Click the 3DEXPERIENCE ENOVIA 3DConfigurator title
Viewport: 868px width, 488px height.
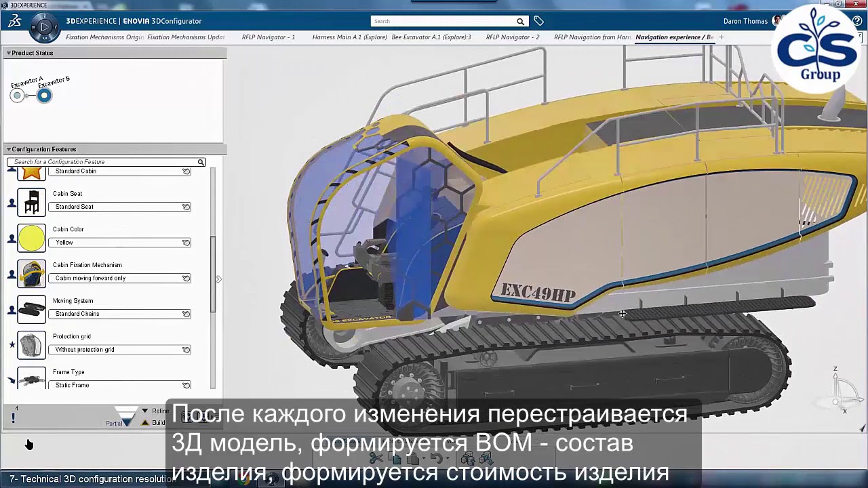pyautogui.click(x=134, y=21)
